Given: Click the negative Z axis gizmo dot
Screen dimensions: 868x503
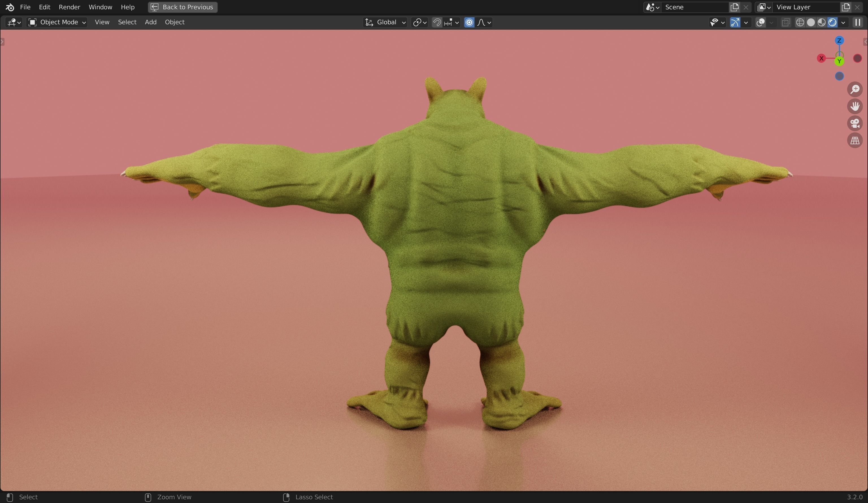Looking at the screenshot, I should point(839,76).
